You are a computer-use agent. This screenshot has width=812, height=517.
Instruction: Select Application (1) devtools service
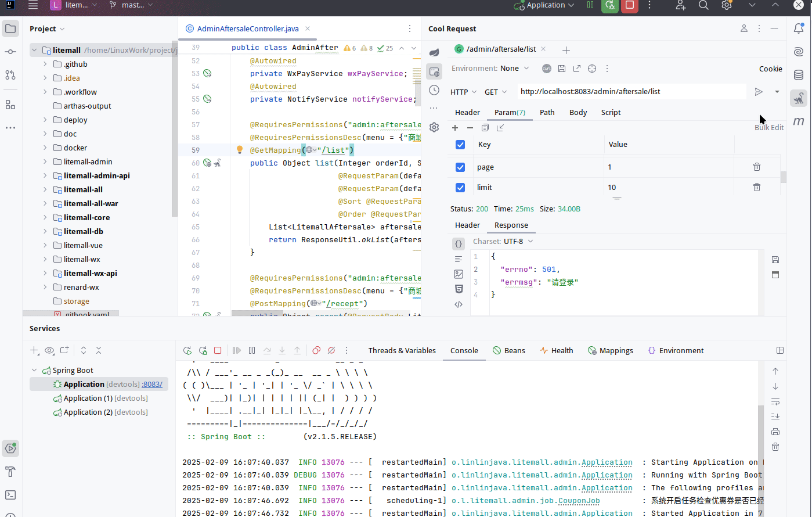click(x=100, y=398)
